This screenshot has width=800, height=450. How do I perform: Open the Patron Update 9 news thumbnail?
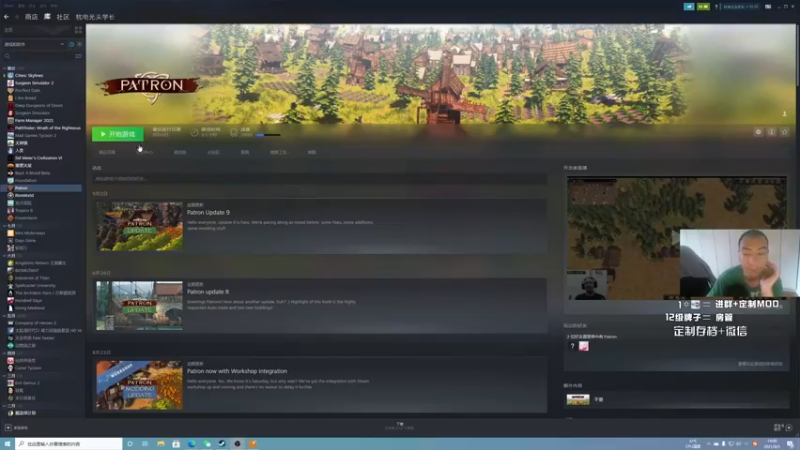[x=139, y=226]
